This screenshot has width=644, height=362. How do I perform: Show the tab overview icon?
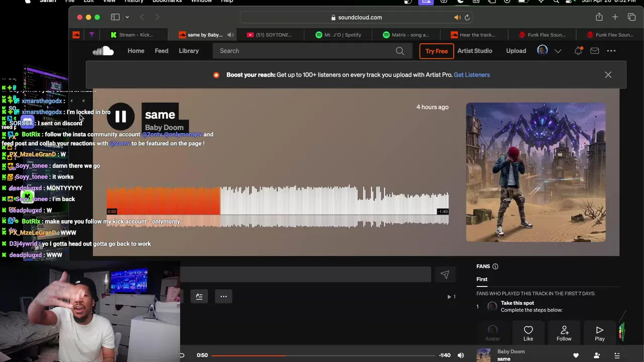(631, 17)
